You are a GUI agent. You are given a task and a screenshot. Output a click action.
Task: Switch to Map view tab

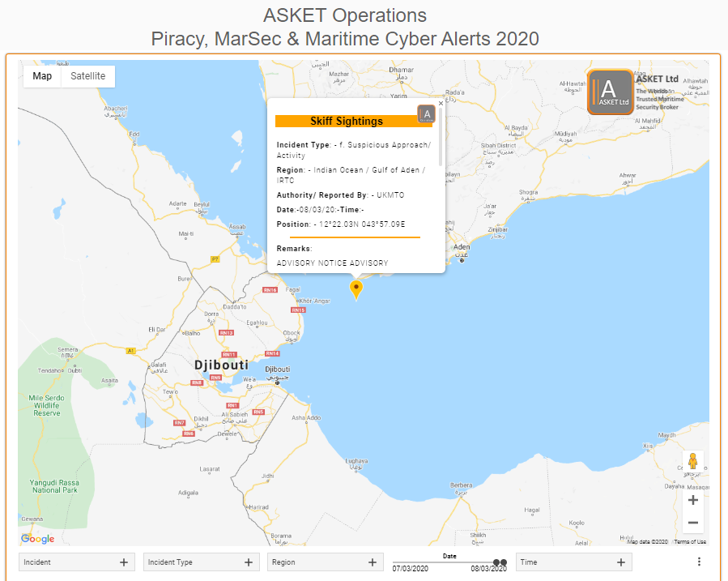tap(42, 76)
